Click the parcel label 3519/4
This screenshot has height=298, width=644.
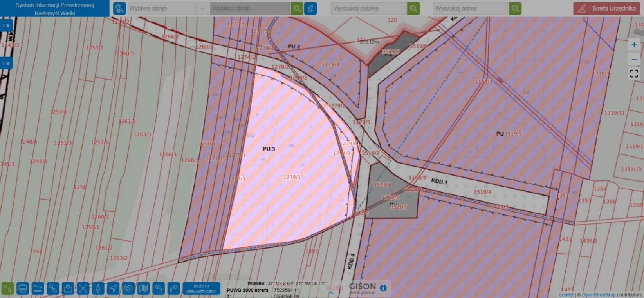coord(482,192)
